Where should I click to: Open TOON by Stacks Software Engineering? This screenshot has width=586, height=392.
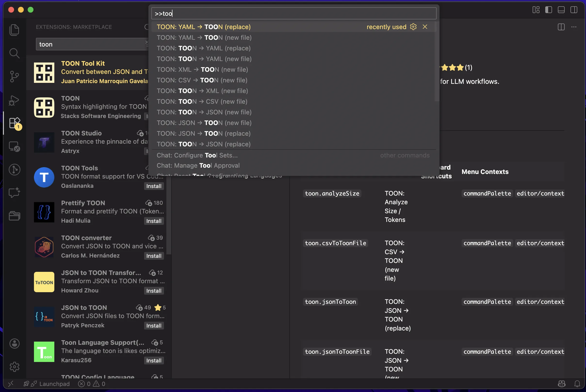tap(88, 108)
